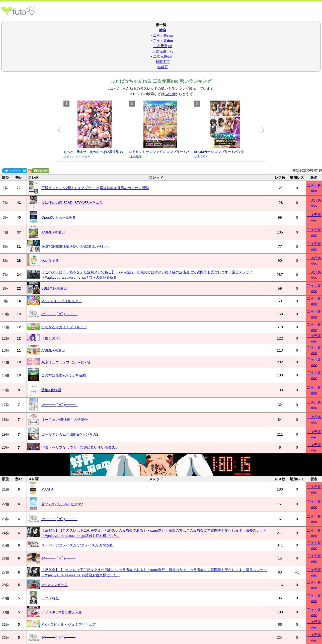Open the スーパーアニメイズム thread
The width and height of the screenshot is (322, 644).
[x=77, y=545]
